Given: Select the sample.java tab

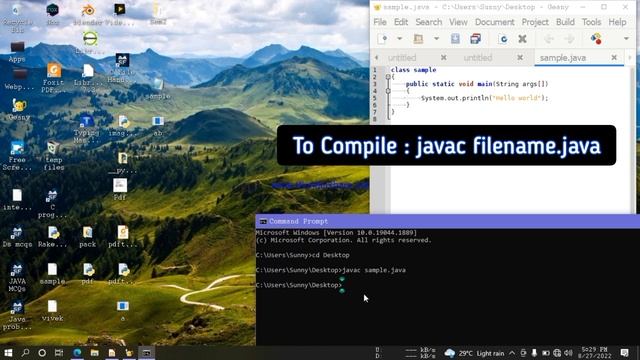Looking at the screenshot, I should click(x=563, y=58).
